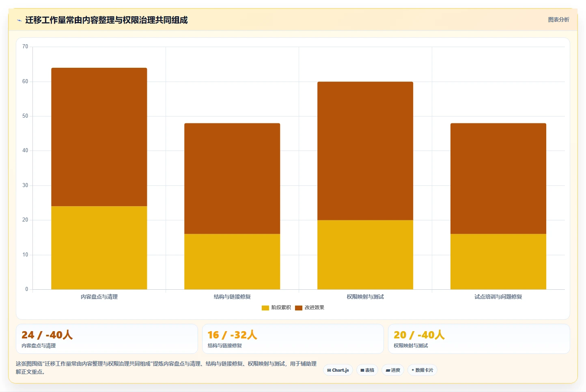
Task: Click the 内容盘点与清理 caption in the stat card
Action: (39, 346)
